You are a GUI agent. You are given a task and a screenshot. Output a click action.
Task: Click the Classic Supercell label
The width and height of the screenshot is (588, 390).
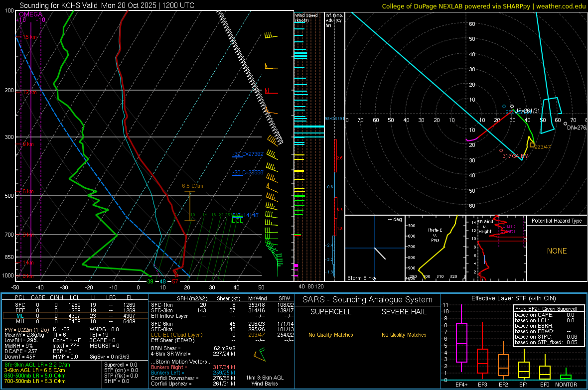pyautogui.click(x=509, y=229)
